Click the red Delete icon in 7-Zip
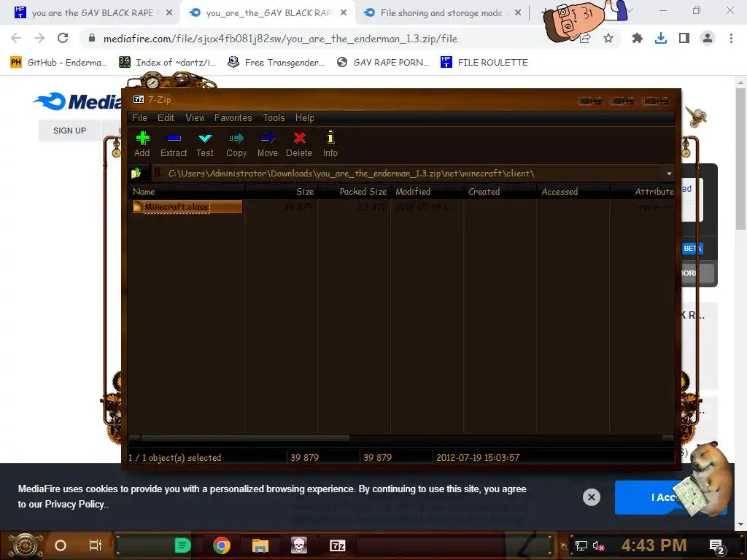Screen dimensions: 747x560 tap(299, 144)
